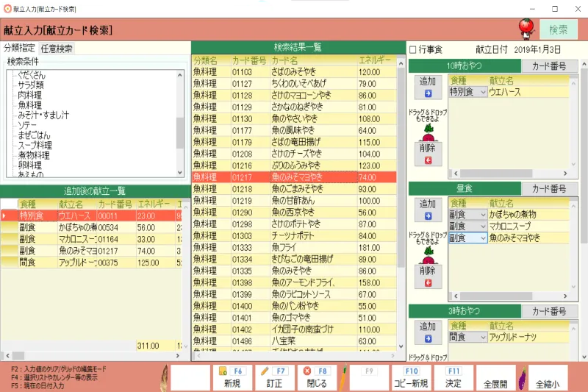Toggle the 行事食 checkbox
Viewport: 588px width, 392px height.
(x=412, y=49)
